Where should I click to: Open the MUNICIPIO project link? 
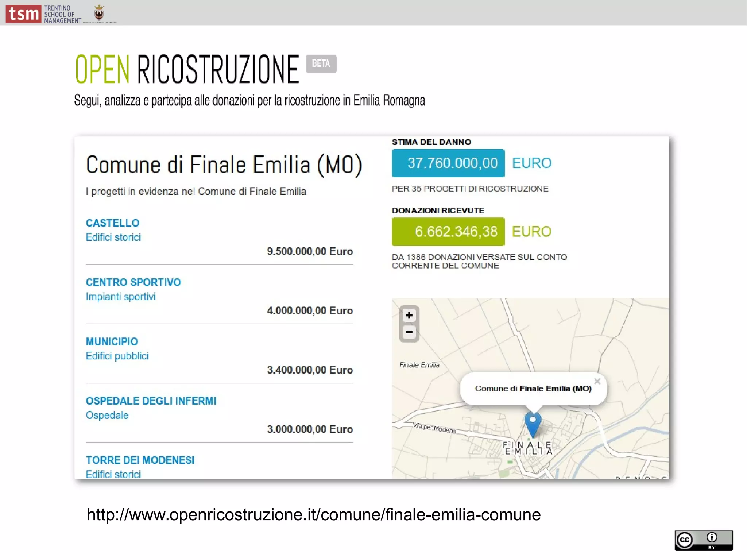[x=112, y=342]
